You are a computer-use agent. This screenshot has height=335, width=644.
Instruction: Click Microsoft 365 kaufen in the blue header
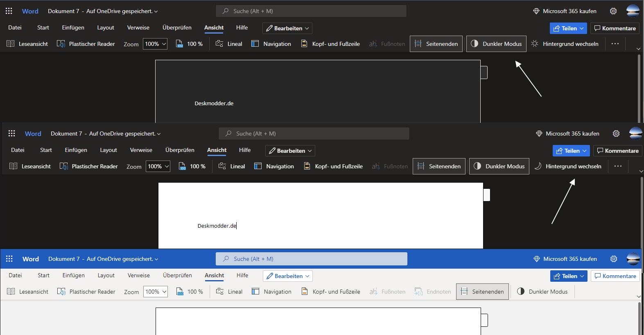click(565, 259)
